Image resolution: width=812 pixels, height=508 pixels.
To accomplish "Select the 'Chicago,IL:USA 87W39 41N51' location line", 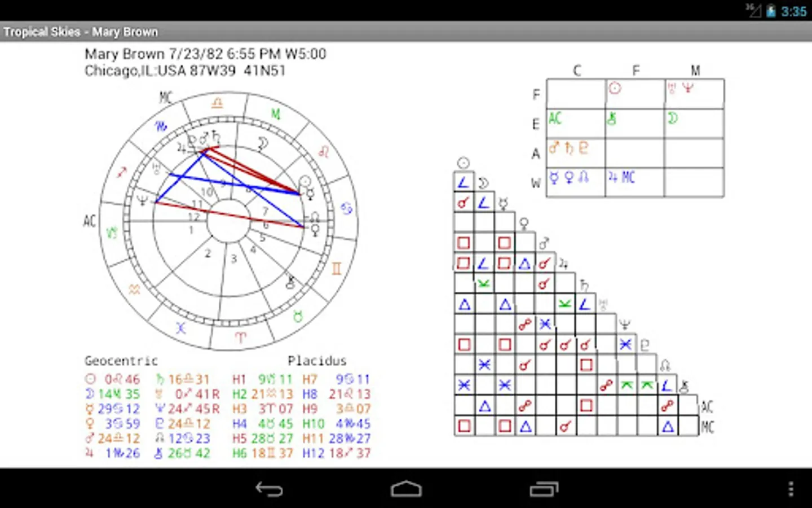I will 186,71.
